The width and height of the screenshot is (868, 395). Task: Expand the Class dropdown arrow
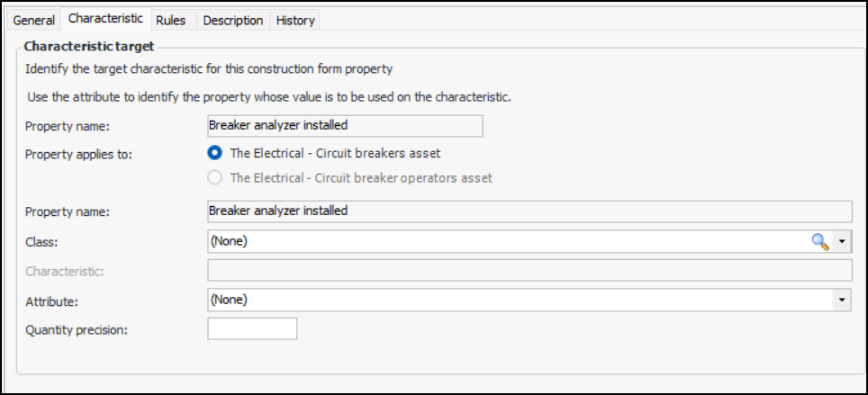pyautogui.click(x=843, y=241)
